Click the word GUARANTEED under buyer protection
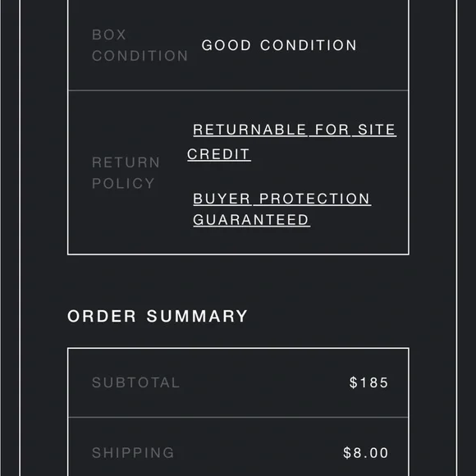Image resolution: width=476 pixels, height=476 pixels. (x=251, y=220)
